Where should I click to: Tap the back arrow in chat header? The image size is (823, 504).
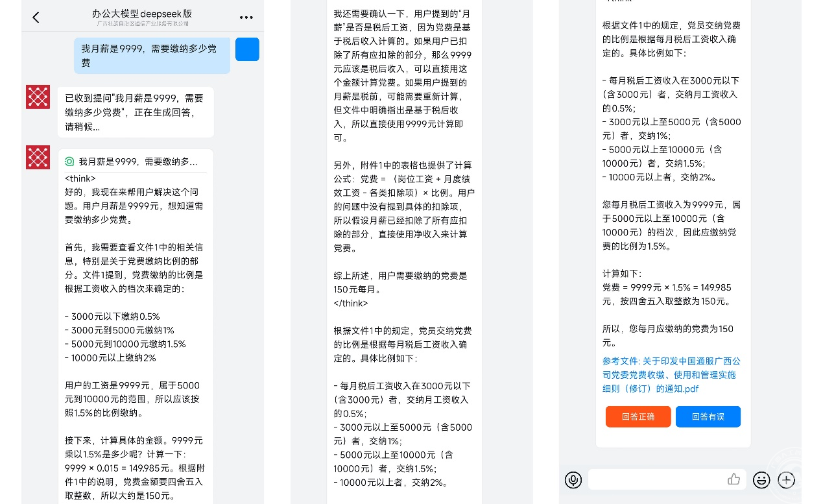(x=36, y=18)
